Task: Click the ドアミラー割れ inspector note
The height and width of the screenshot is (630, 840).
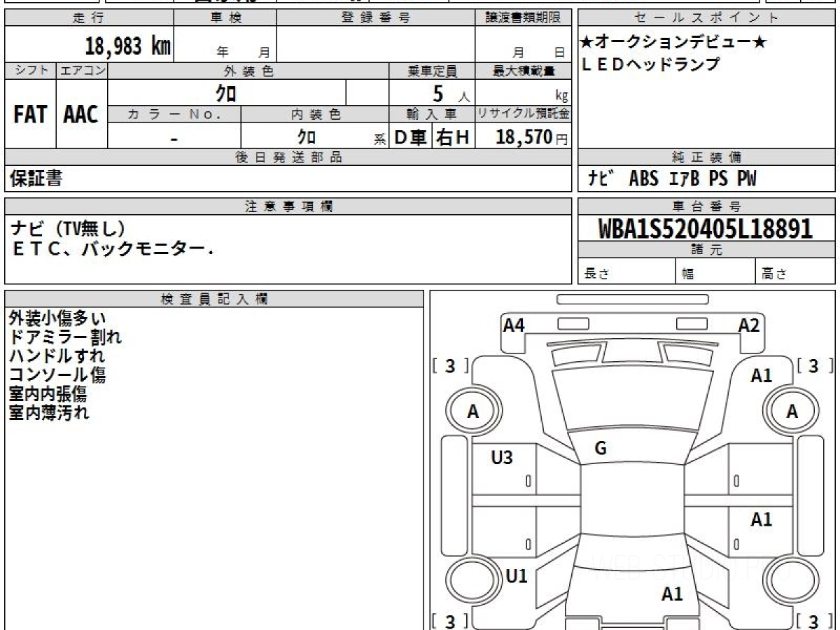Action: click(65, 337)
